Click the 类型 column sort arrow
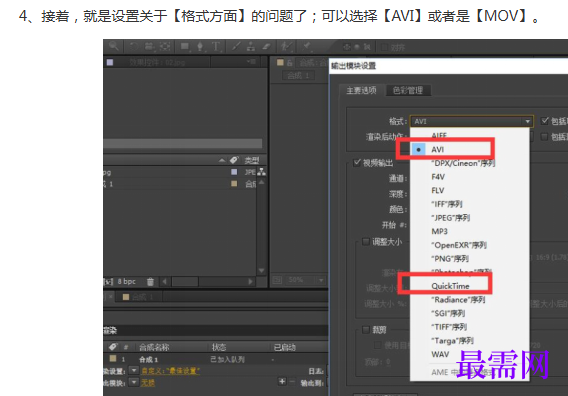 [222, 160]
